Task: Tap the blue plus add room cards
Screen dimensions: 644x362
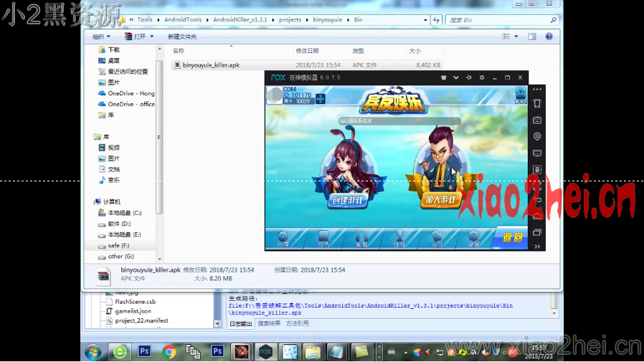Action: [x=321, y=99]
